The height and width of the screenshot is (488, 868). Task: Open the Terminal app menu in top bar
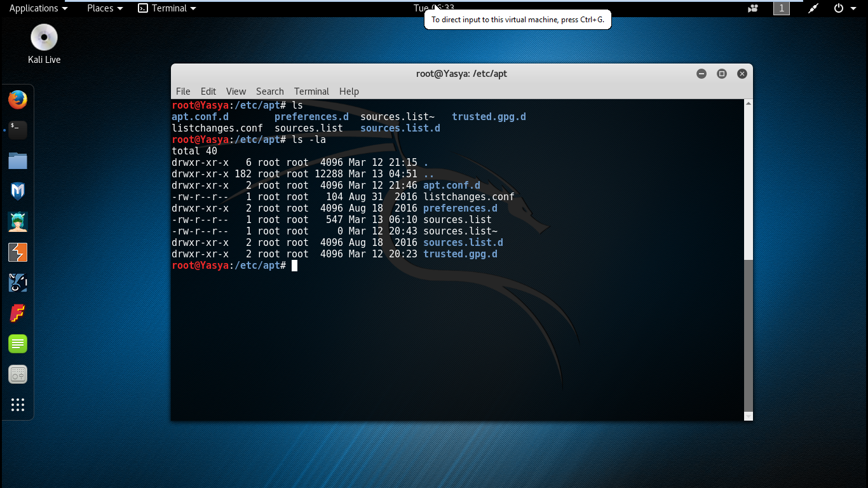pos(167,8)
